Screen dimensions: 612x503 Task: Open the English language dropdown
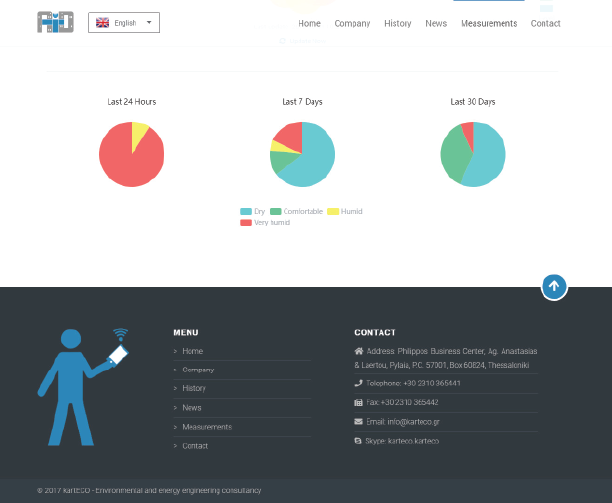point(124,22)
